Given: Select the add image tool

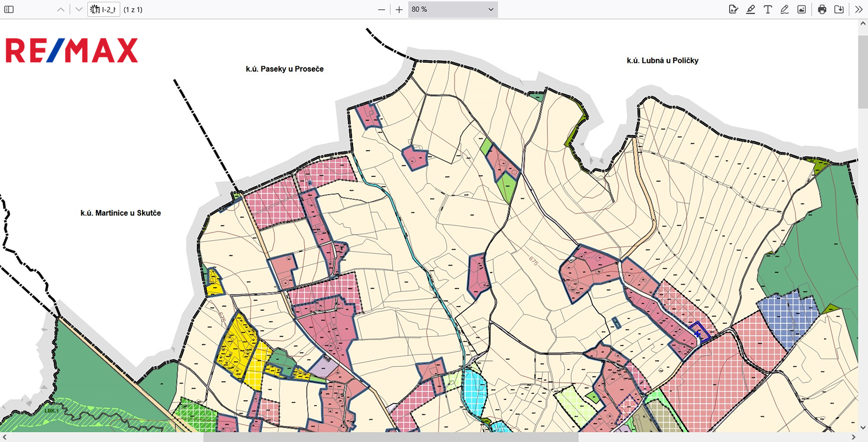Looking at the screenshot, I should point(801,9).
